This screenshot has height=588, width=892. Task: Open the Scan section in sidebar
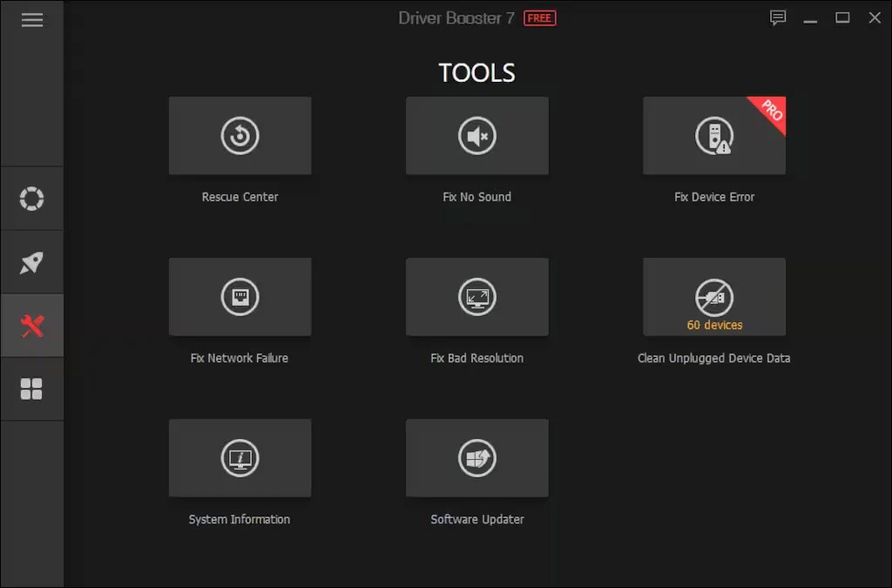click(x=32, y=199)
